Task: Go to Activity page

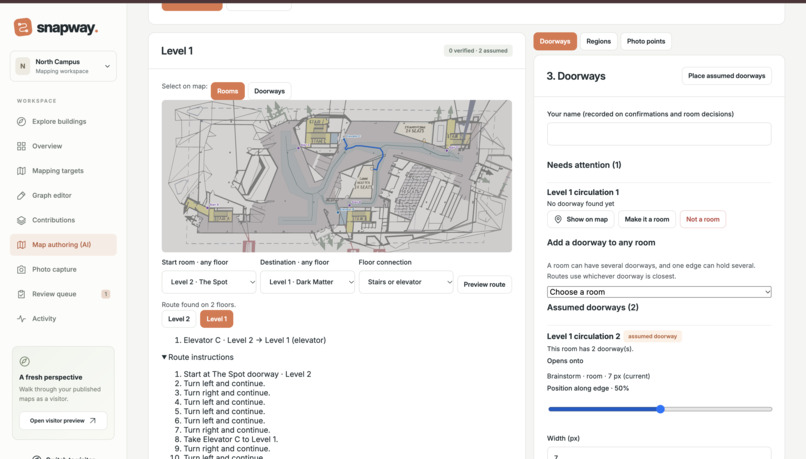Action: tap(63, 319)
